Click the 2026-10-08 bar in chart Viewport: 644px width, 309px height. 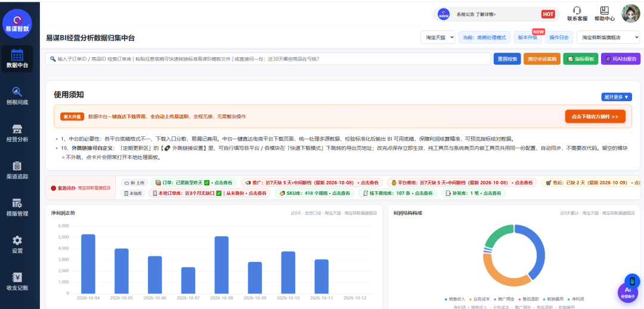point(221,265)
